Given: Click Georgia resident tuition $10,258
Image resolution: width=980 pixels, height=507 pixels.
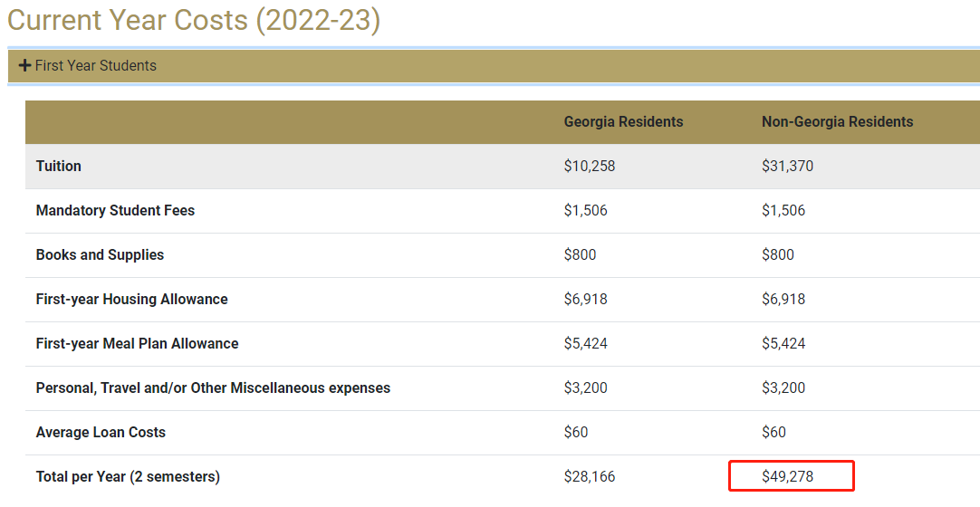Looking at the screenshot, I should 589,166.
